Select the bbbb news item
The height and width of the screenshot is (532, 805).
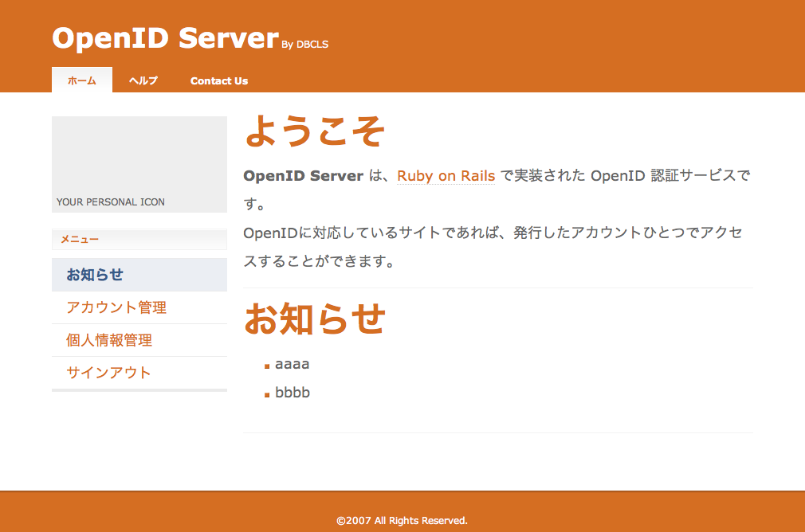pos(293,392)
